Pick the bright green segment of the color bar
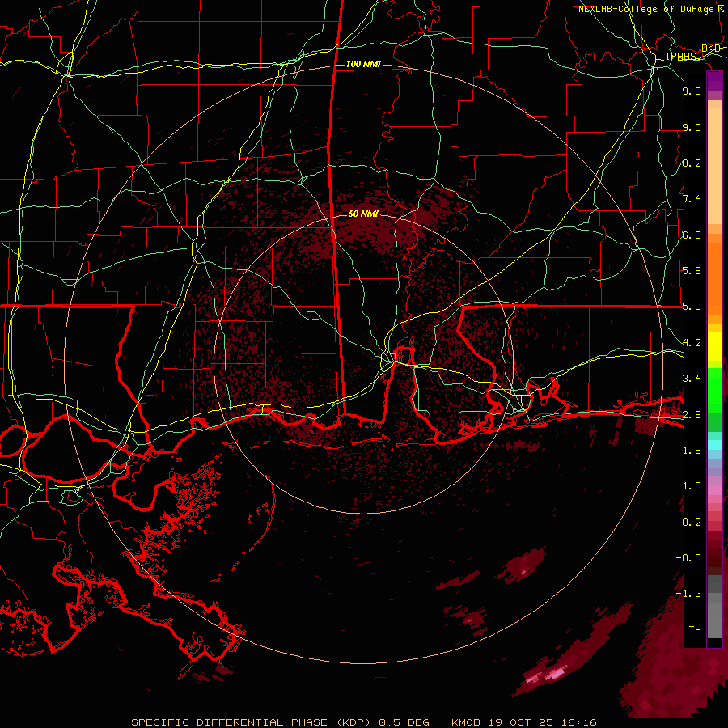Viewport: 728px width, 728px height. click(x=714, y=390)
